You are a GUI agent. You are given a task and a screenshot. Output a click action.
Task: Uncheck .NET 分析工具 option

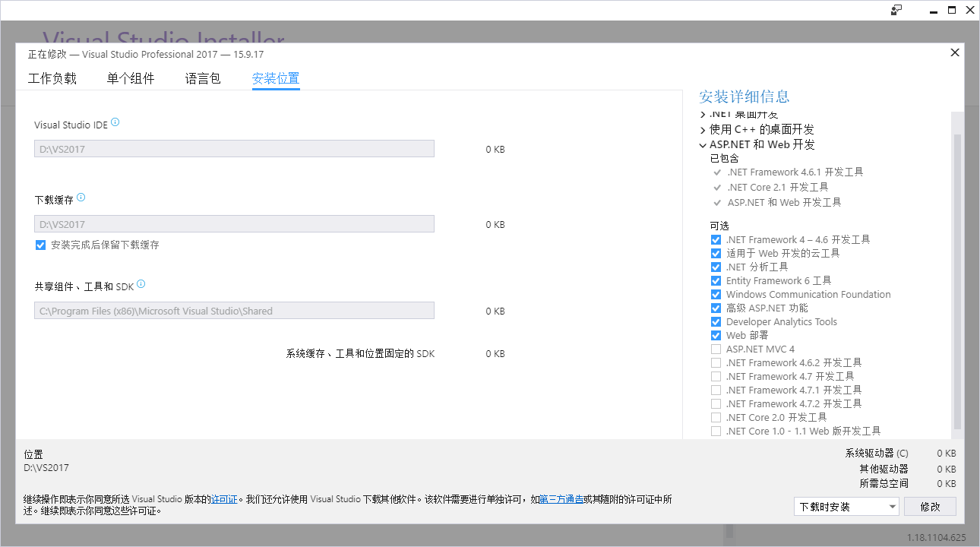click(716, 267)
